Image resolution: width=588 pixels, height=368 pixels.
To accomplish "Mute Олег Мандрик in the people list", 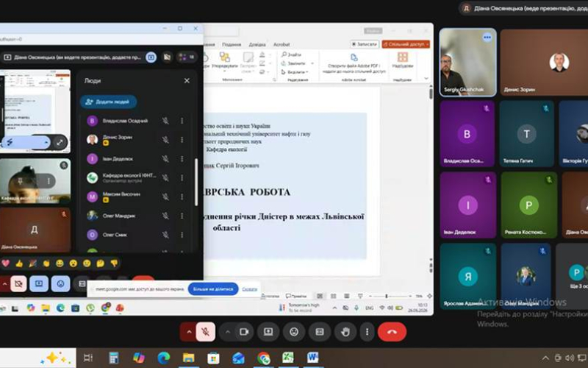I will tap(165, 216).
